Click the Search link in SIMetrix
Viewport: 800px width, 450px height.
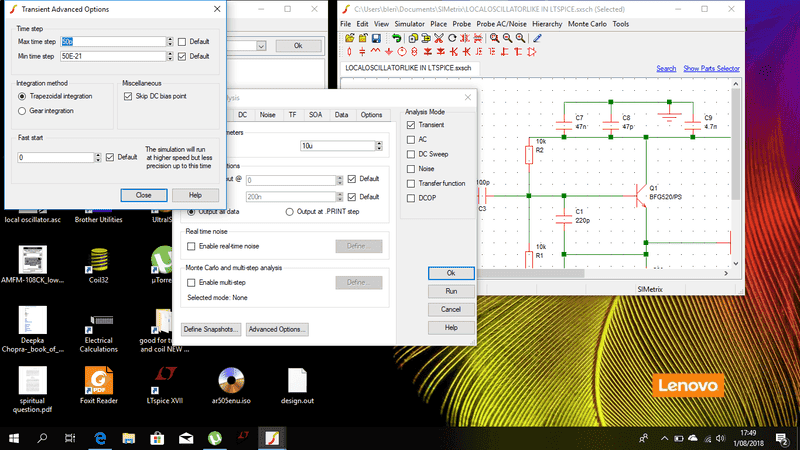point(666,68)
